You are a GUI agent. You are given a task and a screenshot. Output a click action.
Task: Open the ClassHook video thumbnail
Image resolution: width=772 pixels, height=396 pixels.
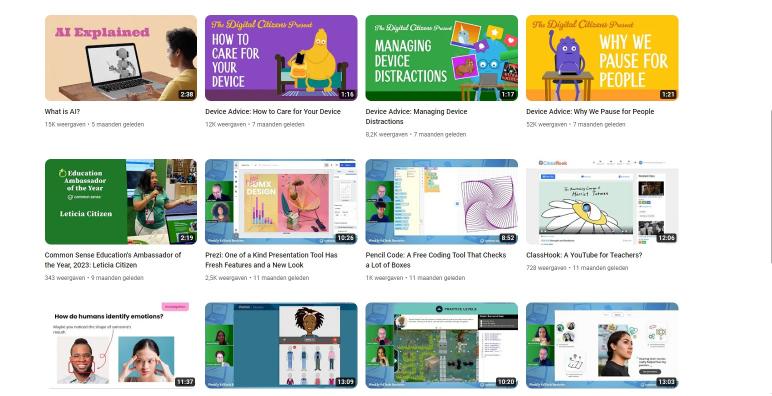point(602,201)
